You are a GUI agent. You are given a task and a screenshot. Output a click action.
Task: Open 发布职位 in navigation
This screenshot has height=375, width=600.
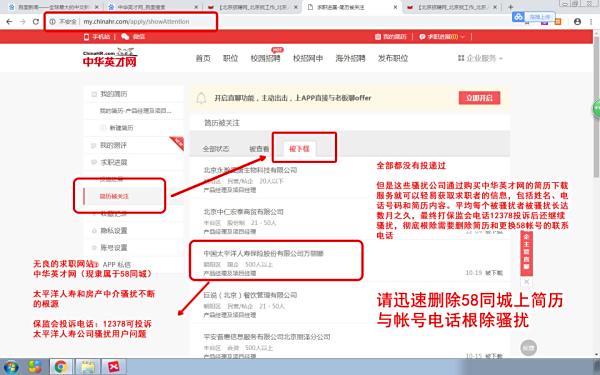(x=393, y=59)
